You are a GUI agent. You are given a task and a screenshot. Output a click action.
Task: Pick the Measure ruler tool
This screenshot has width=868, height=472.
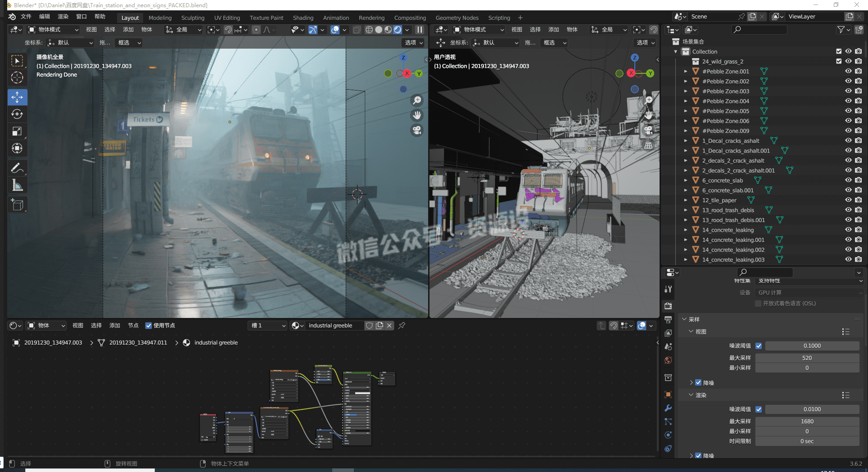click(17, 185)
